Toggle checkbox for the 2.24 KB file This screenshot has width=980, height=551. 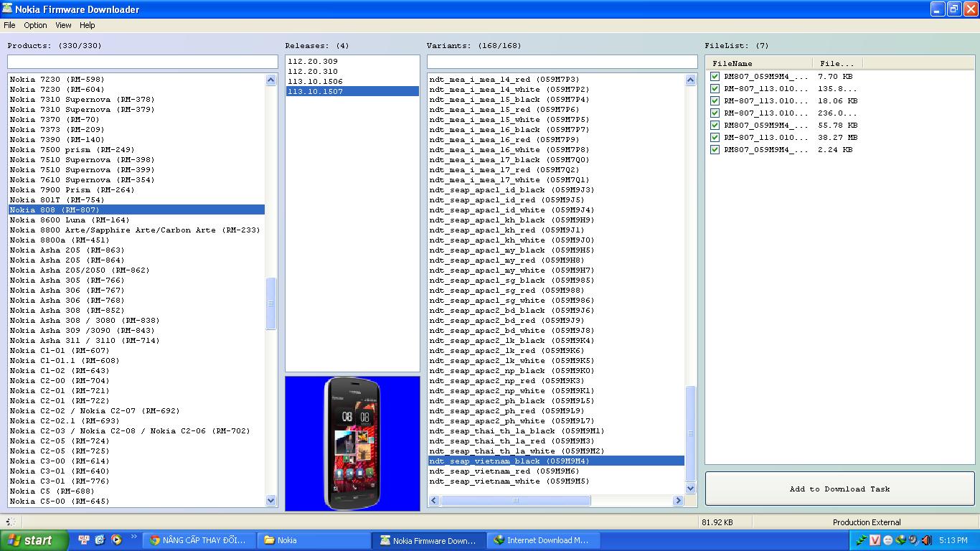pyautogui.click(x=715, y=149)
